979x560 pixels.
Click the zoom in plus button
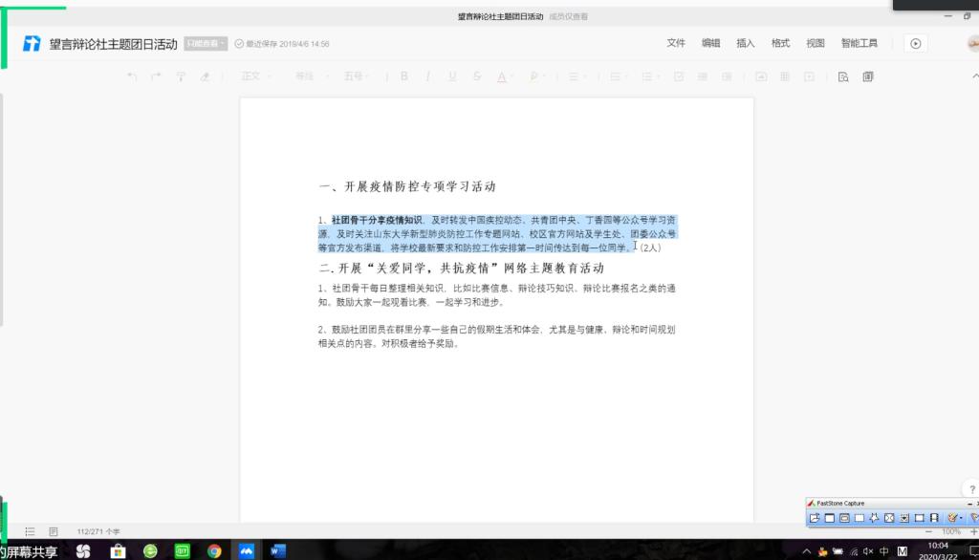(x=973, y=531)
